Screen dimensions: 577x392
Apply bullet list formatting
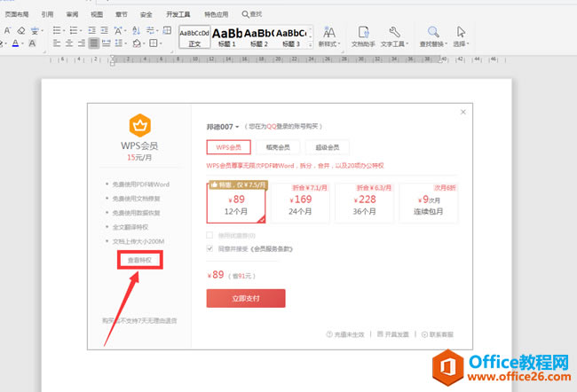click(57, 30)
